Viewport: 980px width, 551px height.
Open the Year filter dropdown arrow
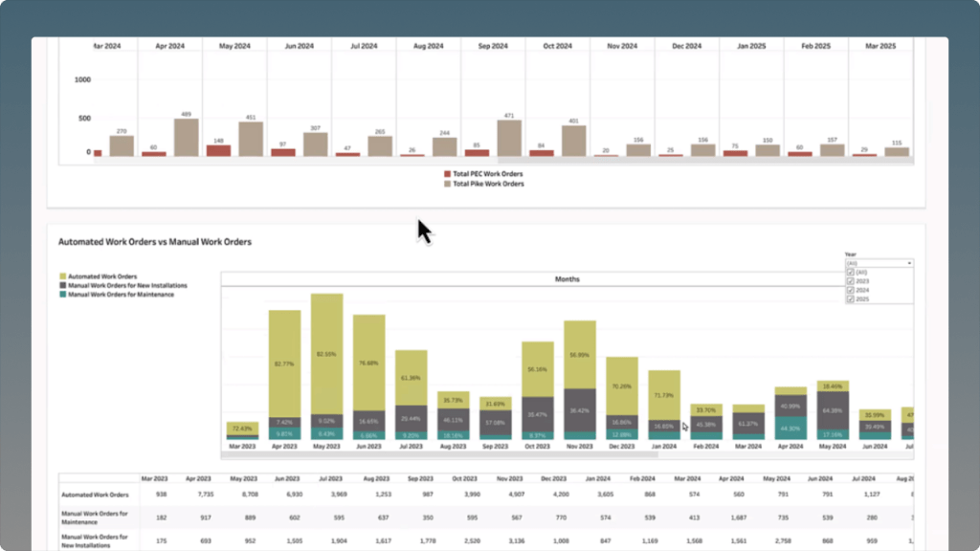908,262
